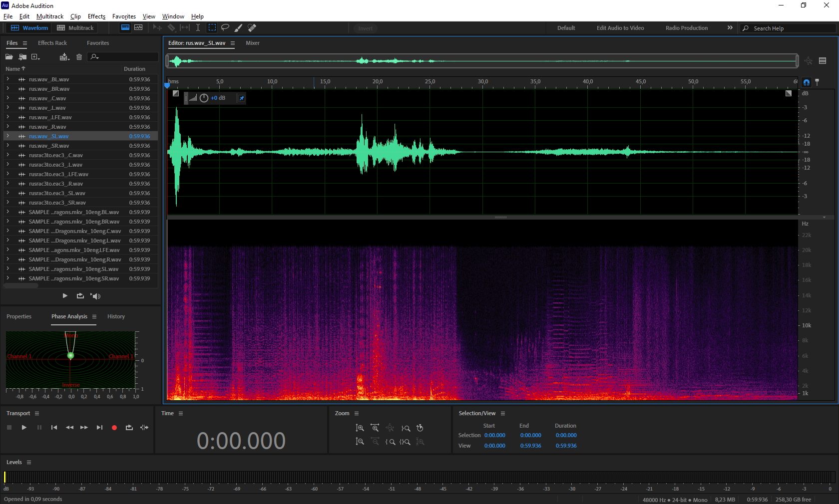Image resolution: width=839 pixels, height=504 pixels.
Task: Click the fade-out handle at waveform end
Action: pos(789,93)
